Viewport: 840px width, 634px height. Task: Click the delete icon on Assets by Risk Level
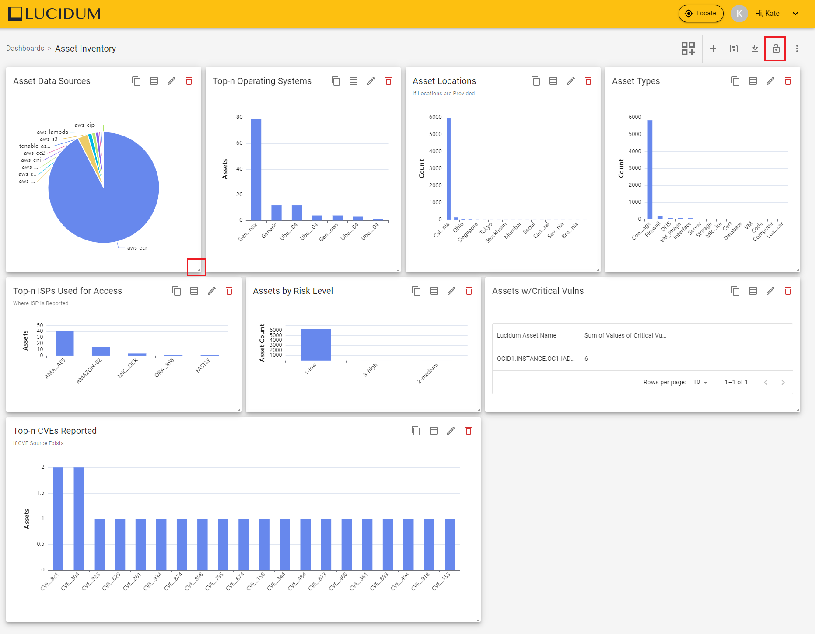469,291
